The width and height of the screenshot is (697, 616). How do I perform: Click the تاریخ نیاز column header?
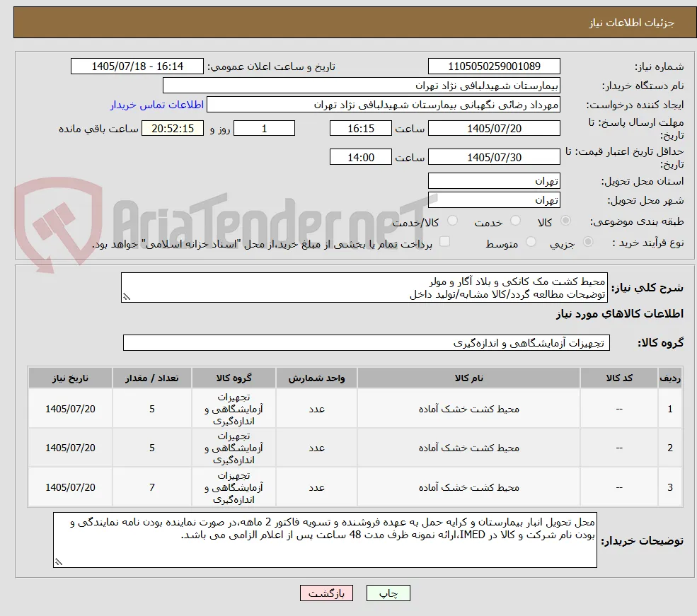[70, 378]
